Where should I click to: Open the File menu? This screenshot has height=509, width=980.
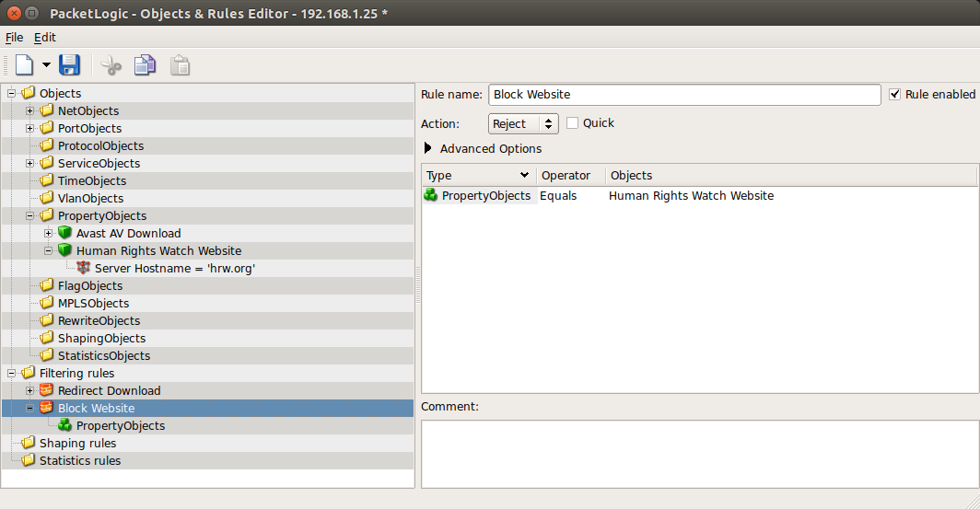(x=14, y=38)
